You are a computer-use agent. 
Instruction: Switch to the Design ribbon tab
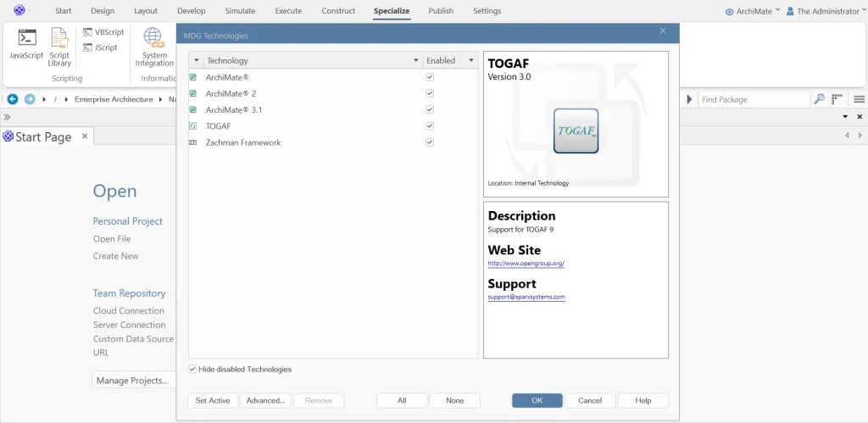(103, 11)
